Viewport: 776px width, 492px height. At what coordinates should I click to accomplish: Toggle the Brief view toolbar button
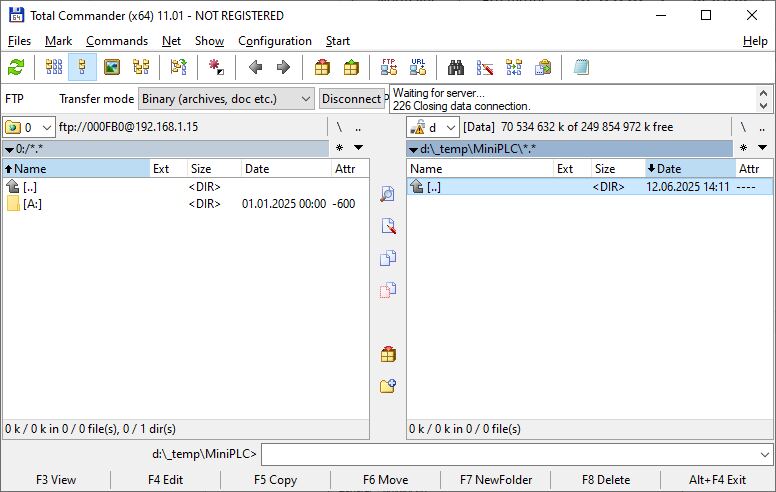tap(54, 68)
